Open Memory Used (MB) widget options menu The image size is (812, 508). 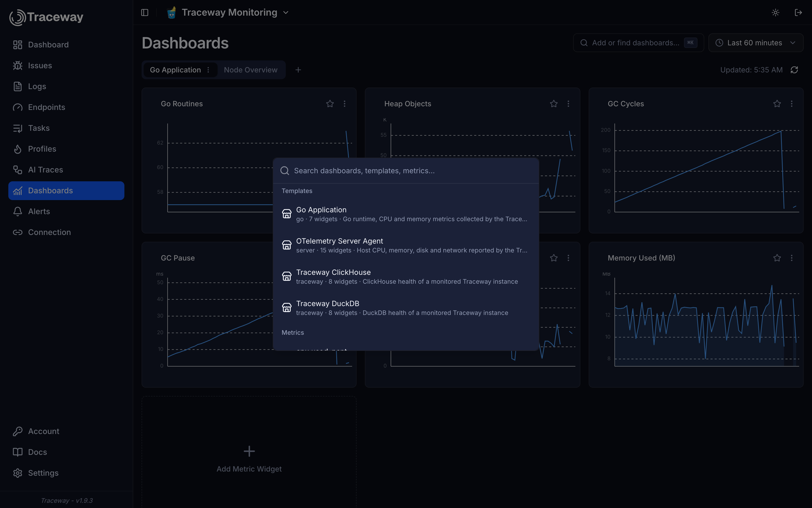(792, 258)
